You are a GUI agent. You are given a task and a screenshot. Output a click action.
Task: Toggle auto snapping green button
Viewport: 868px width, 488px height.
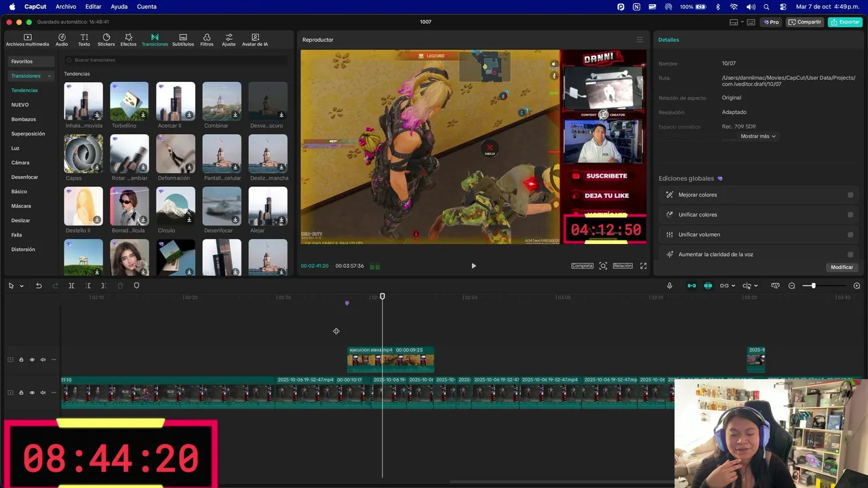point(708,286)
